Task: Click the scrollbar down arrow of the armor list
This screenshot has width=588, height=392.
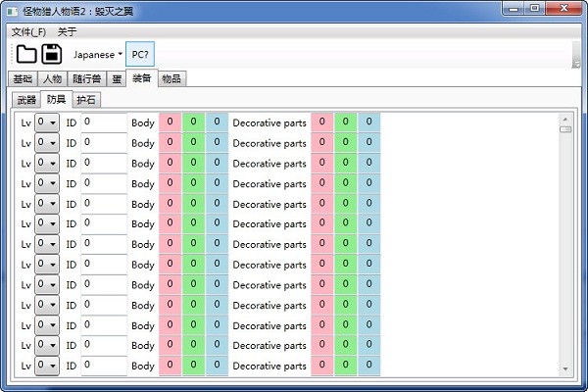Action: tap(564, 368)
